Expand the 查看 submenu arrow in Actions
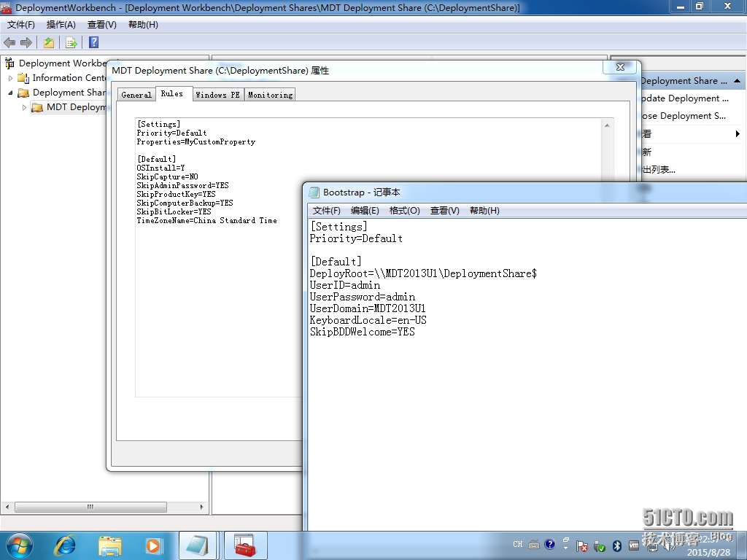The image size is (747, 560). coord(738,134)
